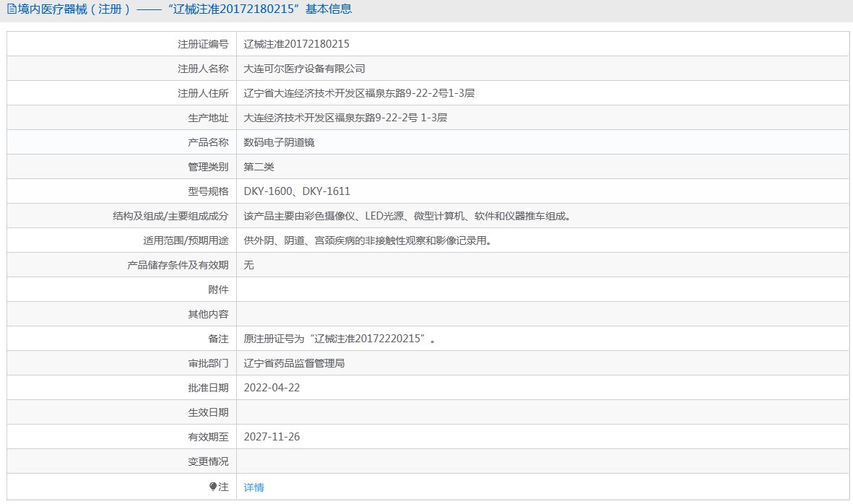
Task: Click the 产品储存条件及有效期 label
Action: click(178, 265)
